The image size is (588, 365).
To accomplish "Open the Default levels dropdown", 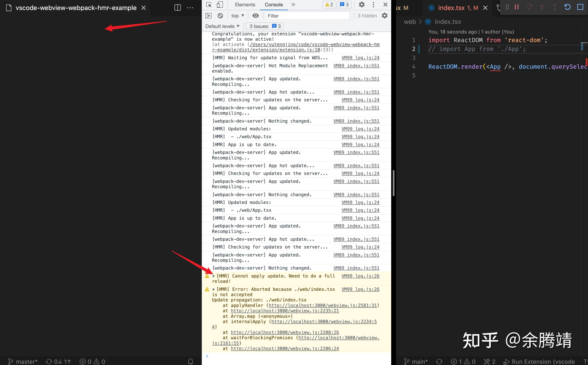I will click(222, 26).
